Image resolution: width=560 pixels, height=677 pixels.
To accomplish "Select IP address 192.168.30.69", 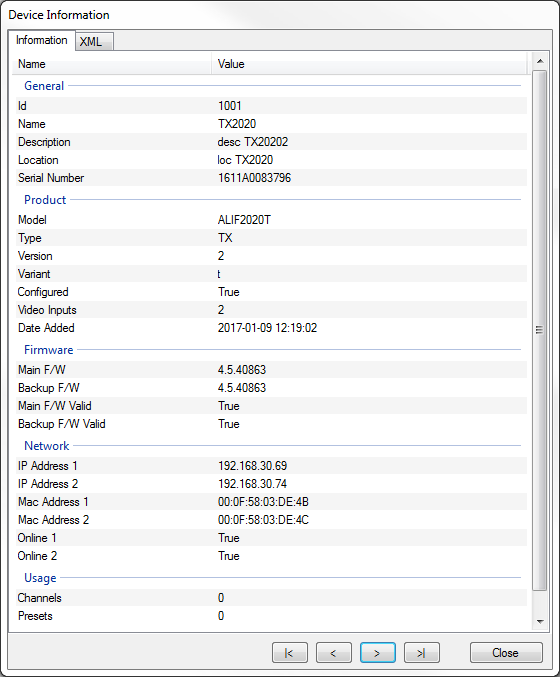I will tap(253, 466).
